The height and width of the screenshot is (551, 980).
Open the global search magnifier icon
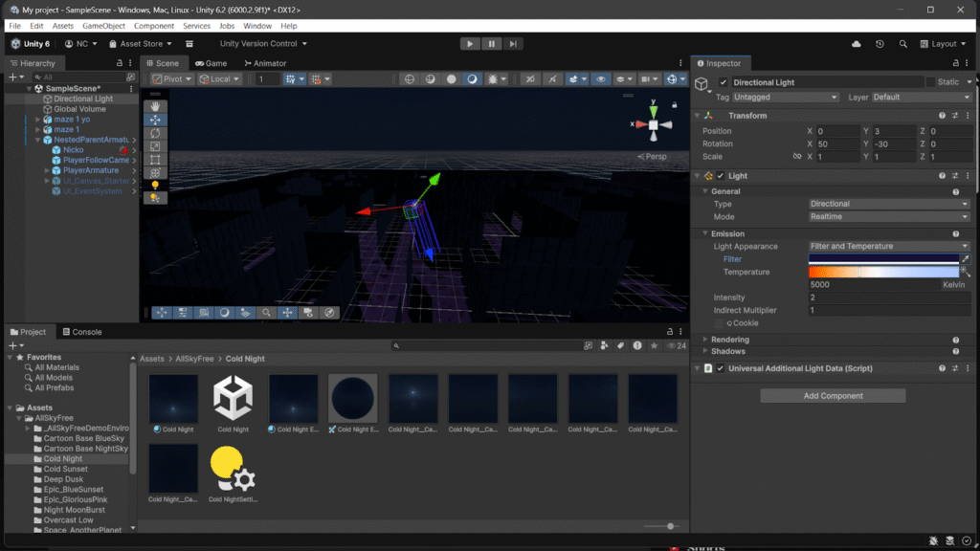(x=903, y=44)
